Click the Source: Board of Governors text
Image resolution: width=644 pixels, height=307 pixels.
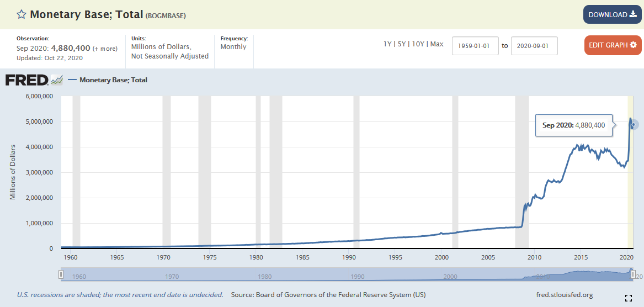coord(328,295)
